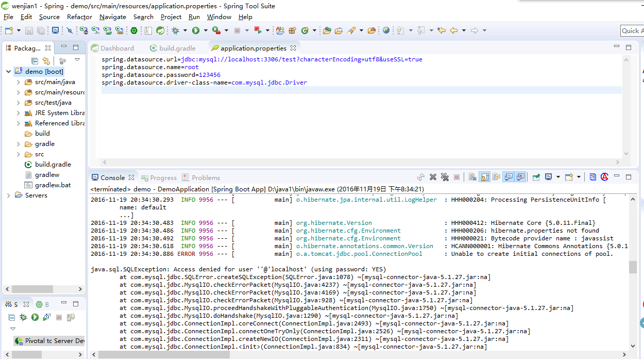The height and width of the screenshot is (359, 644).
Task: Open the Refactor menu
Action: click(x=79, y=17)
